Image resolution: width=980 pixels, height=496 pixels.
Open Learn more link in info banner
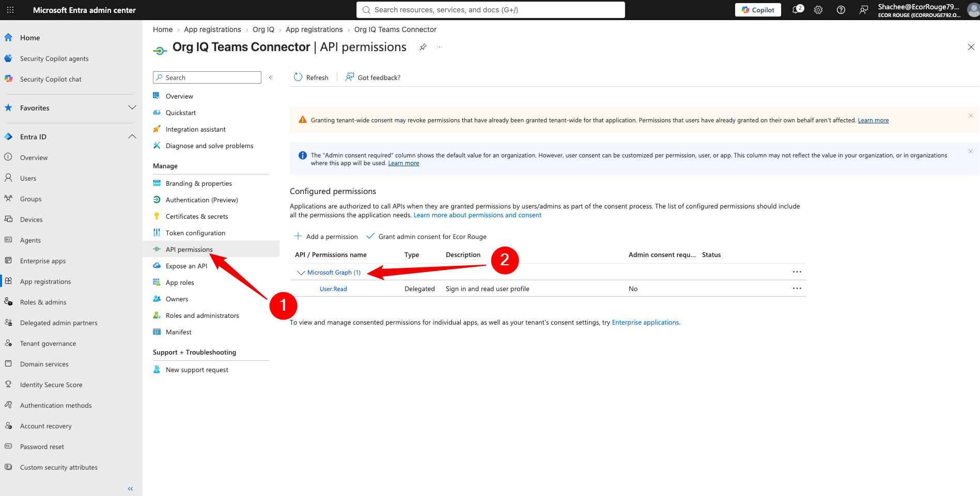403,163
